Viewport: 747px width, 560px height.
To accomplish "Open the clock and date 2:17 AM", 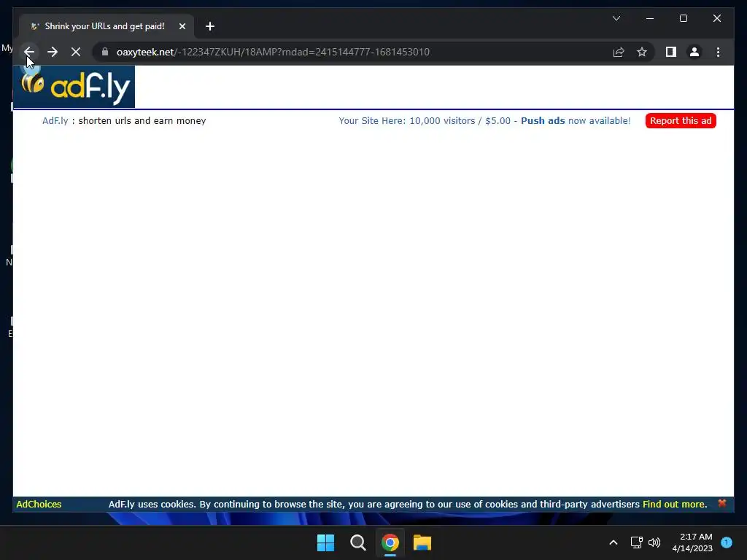I will 692,542.
